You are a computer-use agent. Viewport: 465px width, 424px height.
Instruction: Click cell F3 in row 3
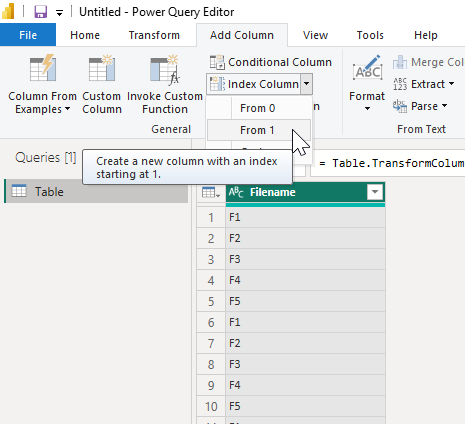coord(305,260)
